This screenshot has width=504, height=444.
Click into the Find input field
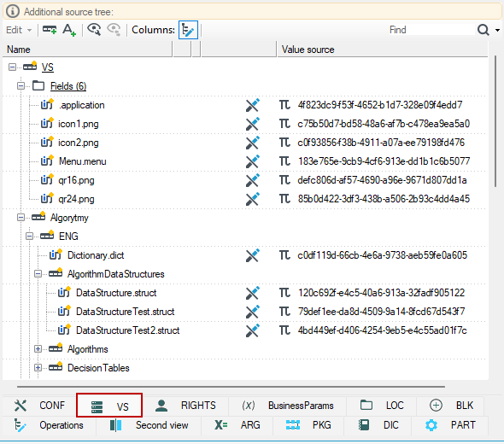(x=431, y=30)
